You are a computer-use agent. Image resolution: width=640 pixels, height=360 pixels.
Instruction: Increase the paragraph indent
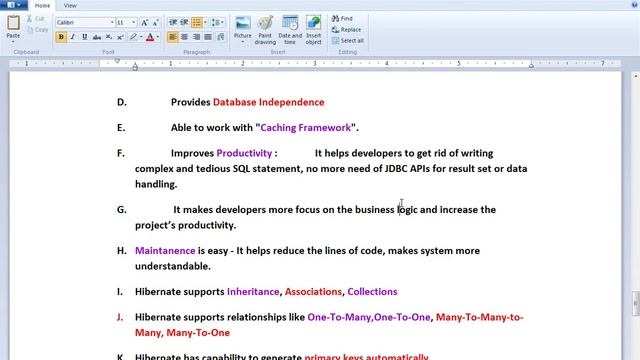pyautogui.click(x=184, y=22)
